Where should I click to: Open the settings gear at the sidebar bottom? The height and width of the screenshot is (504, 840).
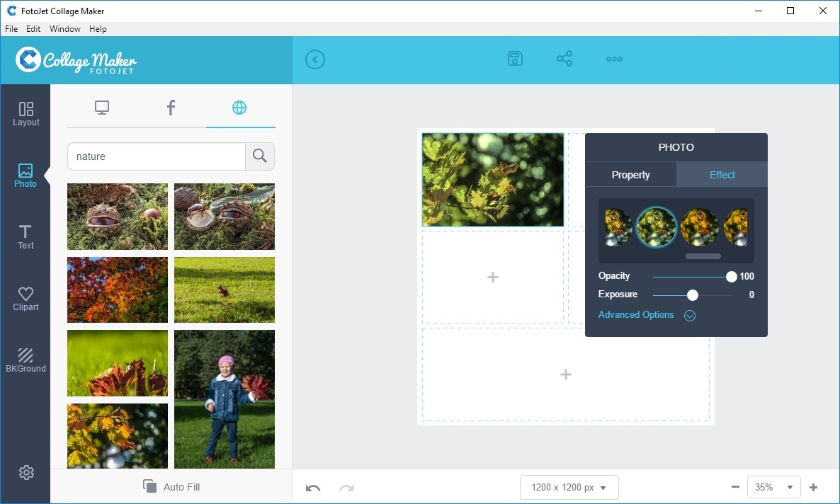pyautogui.click(x=26, y=472)
